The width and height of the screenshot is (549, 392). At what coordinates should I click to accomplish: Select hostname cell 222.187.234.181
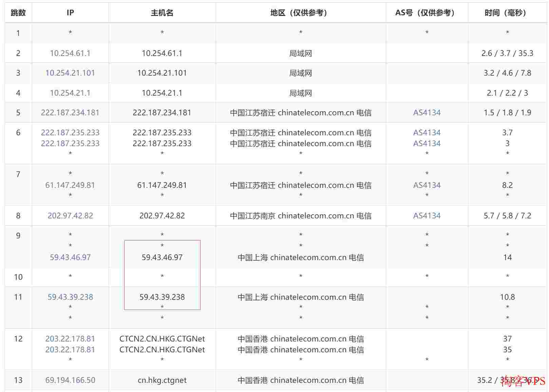[x=162, y=113]
